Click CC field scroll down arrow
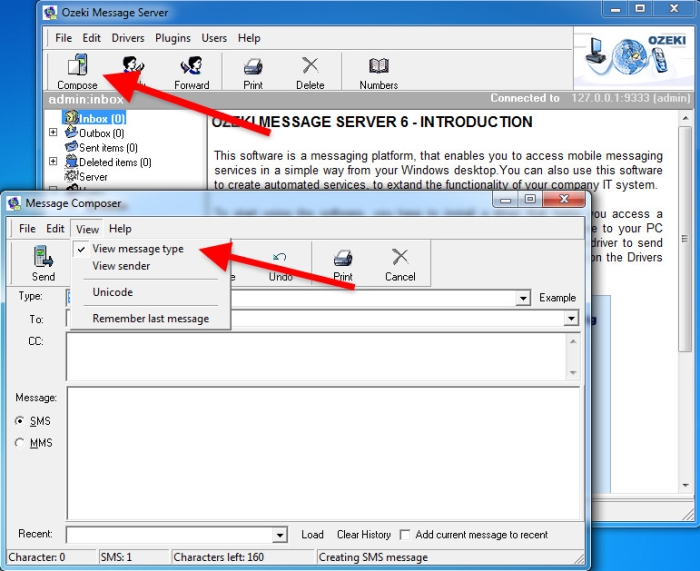 573,373
